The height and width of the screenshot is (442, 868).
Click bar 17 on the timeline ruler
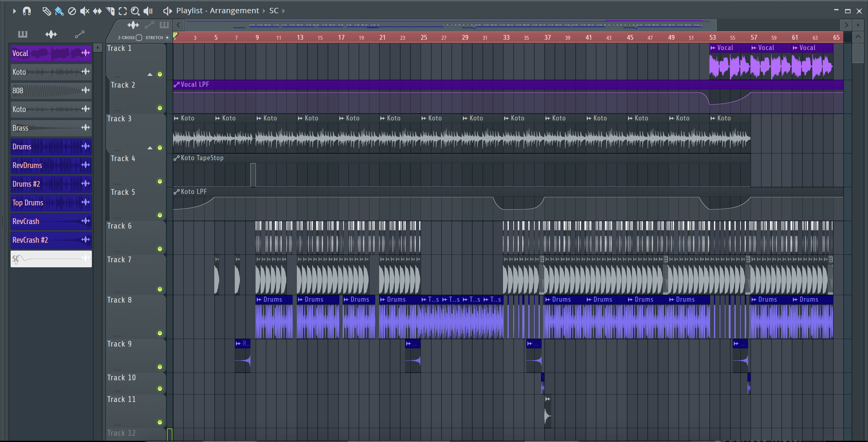point(341,37)
